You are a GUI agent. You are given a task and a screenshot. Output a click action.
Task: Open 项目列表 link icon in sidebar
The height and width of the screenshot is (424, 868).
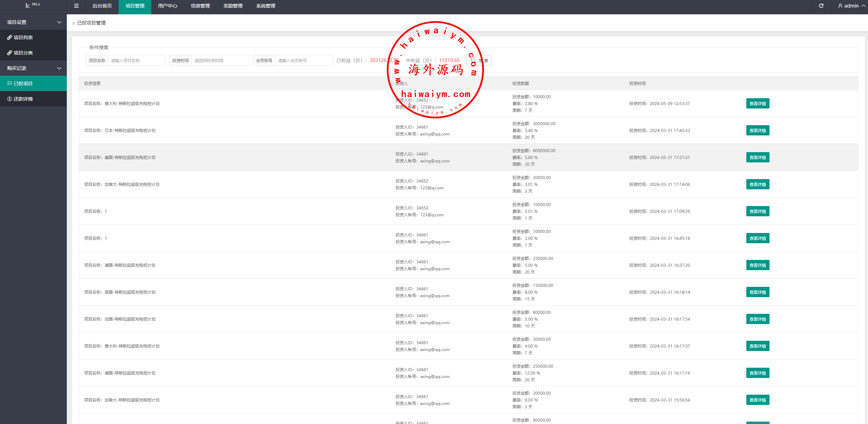(10, 38)
